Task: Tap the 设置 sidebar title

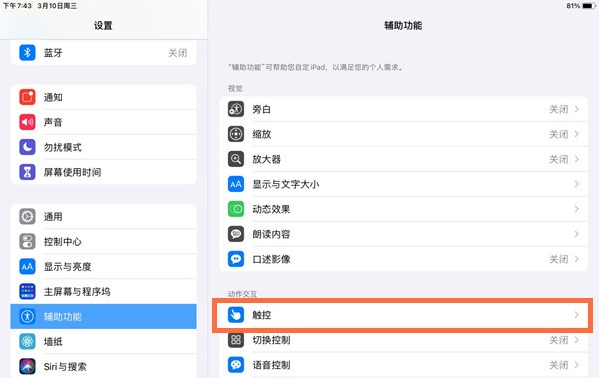Action: [103, 25]
